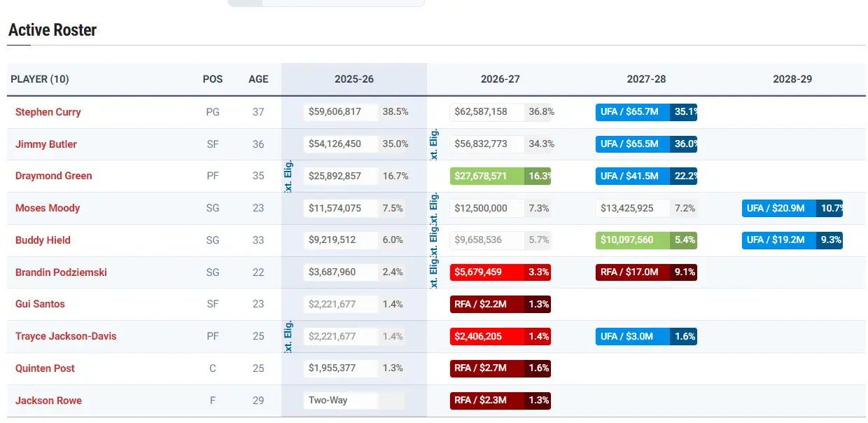Open Brandin Podziemski profile

61,272
